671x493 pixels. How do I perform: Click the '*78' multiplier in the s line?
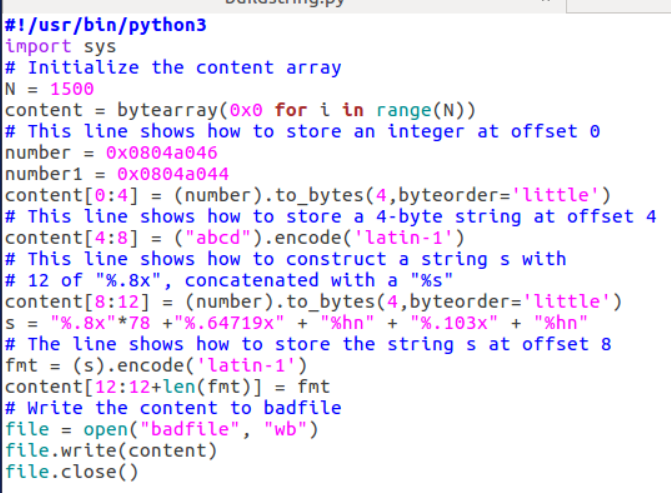(x=134, y=323)
